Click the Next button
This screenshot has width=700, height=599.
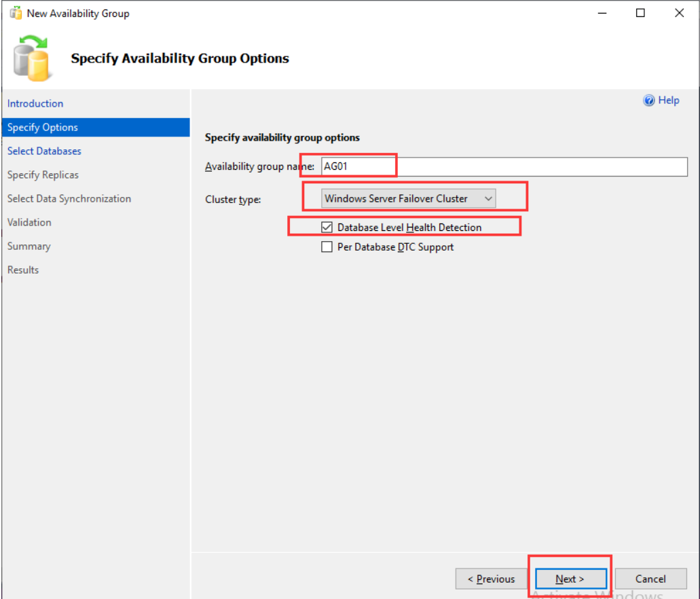570,579
